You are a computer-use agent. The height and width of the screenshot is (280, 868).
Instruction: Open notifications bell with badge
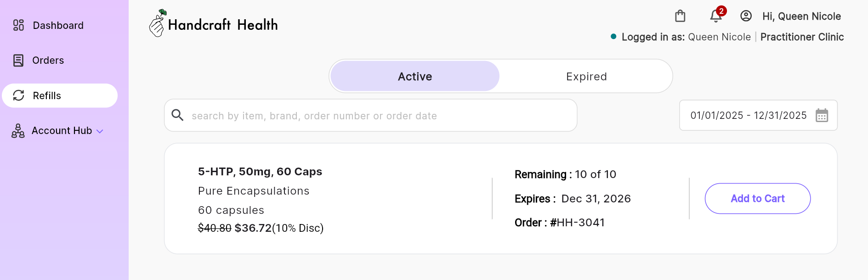(x=716, y=16)
